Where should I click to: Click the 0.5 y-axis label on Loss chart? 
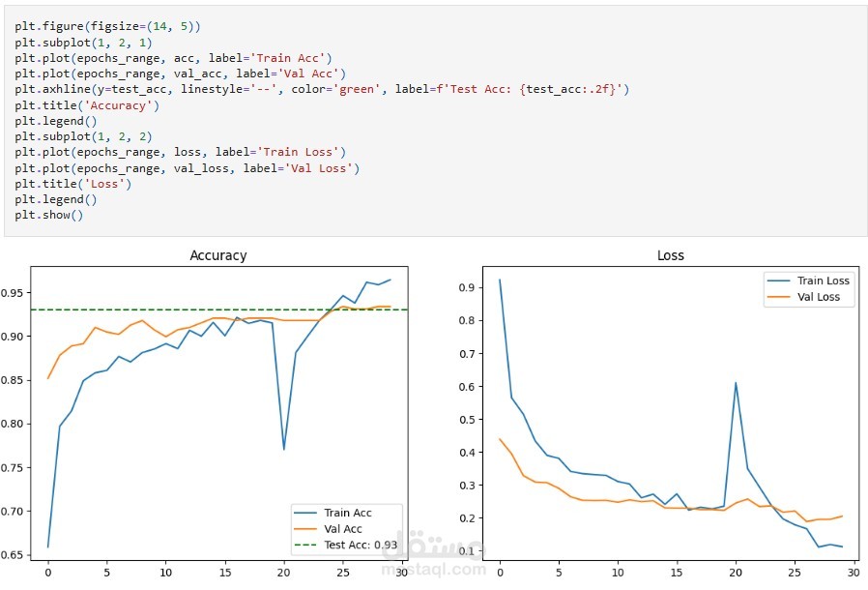click(x=467, y=420)
